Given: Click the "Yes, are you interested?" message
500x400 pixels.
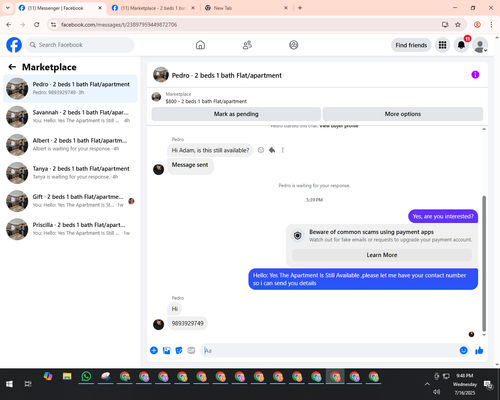Looking at the screenshot, I should click(443, 216).
